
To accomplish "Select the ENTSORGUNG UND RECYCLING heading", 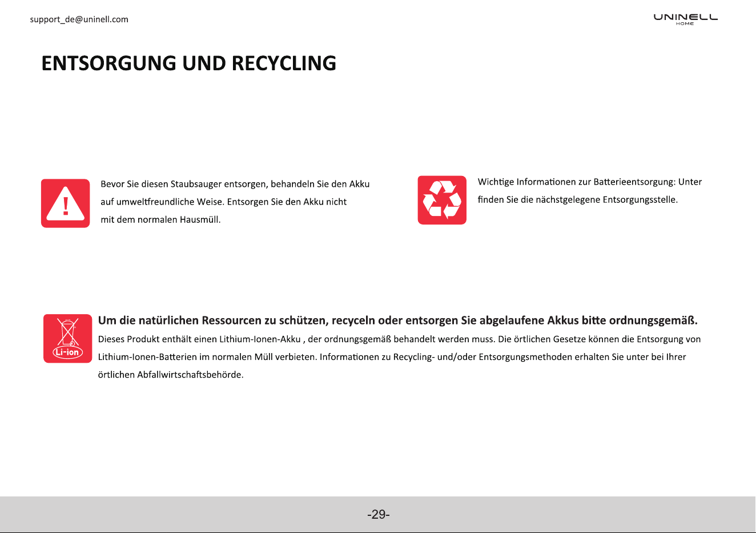I will tap(189, 63).
